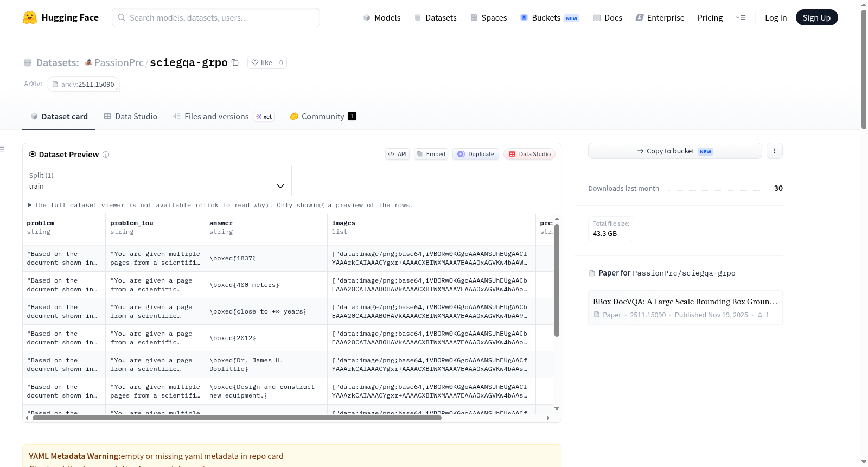
Task: Click the table scroll down arrow
Action: (x=557, y=408)
